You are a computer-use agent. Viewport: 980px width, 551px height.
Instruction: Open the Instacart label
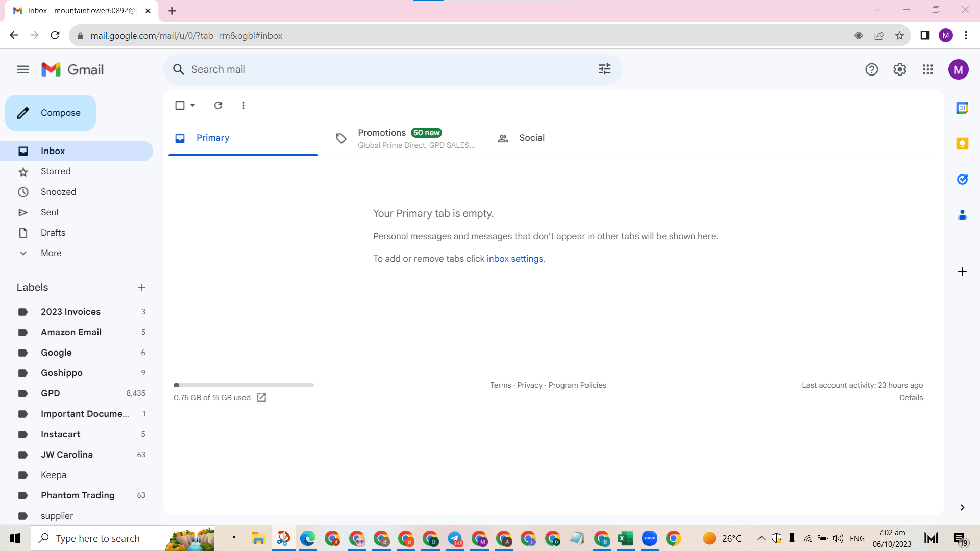[x=77, y=434]
